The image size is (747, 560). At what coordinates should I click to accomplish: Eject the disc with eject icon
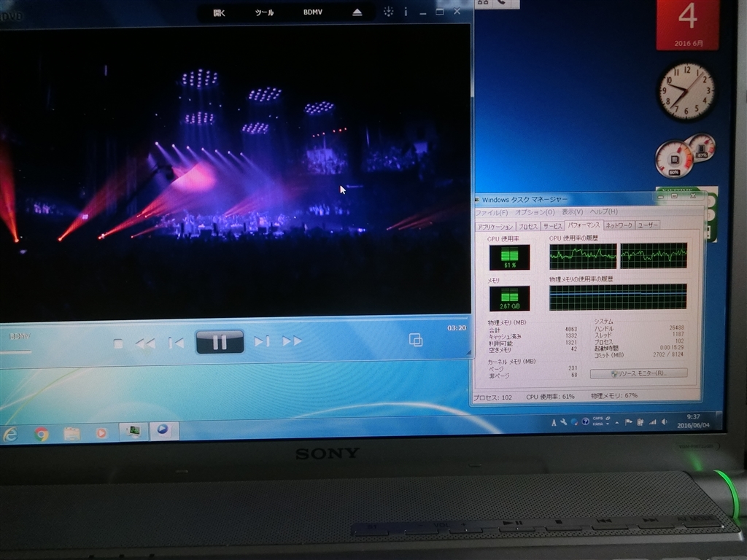tap(357, 12)
